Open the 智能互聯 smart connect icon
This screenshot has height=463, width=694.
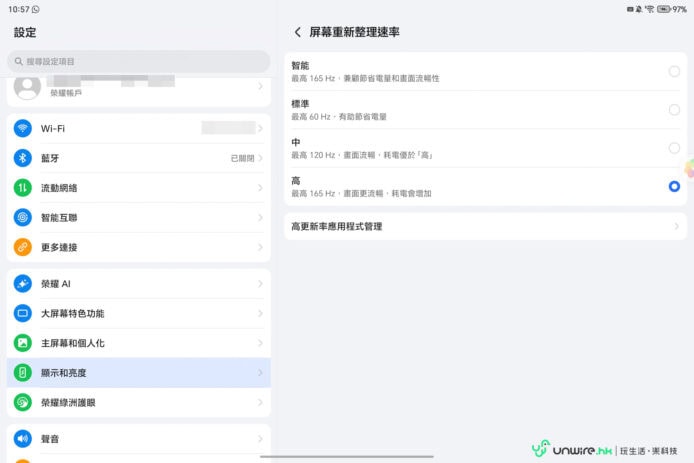pyautogui.click(x=23, y=217)
